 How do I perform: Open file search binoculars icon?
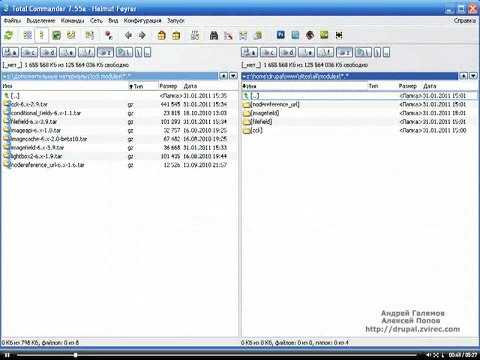214,35
